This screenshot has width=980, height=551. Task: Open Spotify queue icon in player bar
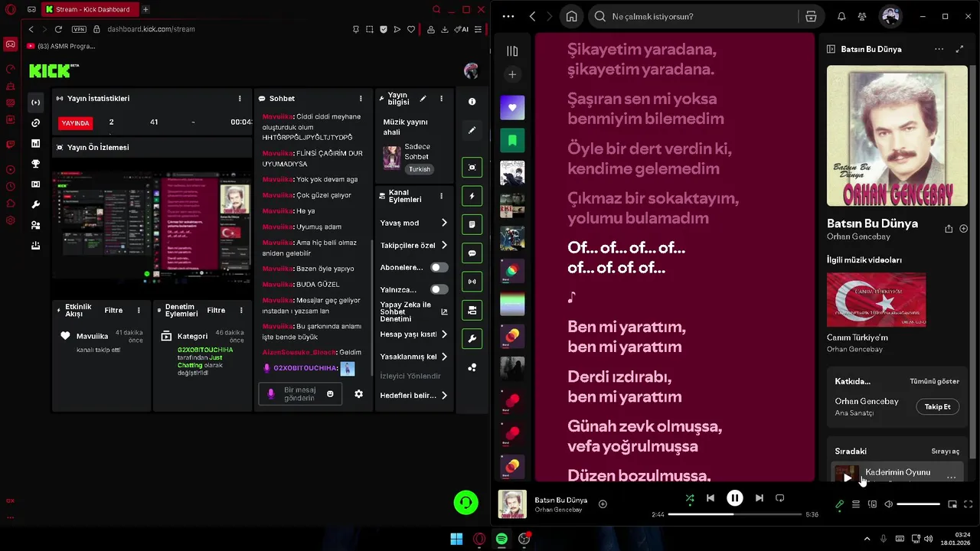click(x=856, y=504)
